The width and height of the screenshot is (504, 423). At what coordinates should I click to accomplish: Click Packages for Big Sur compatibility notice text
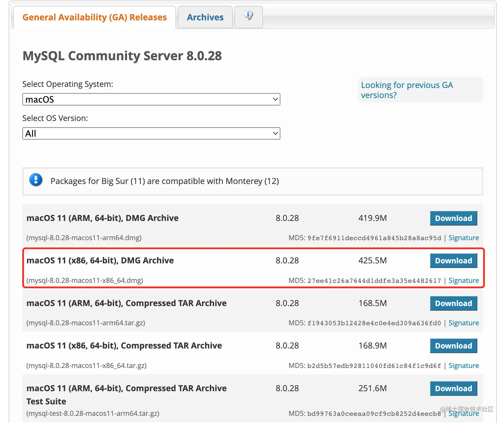[x=165, y=181]
